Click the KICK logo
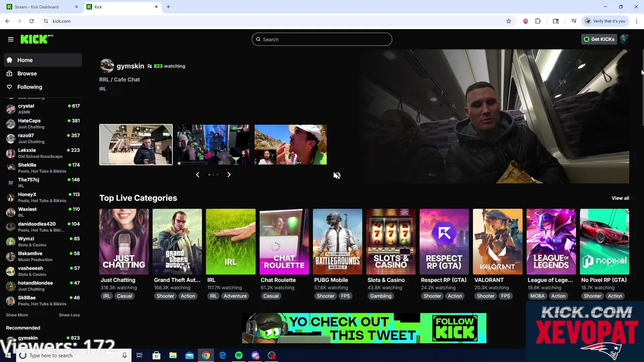 pyautogui.click(x=37, y=39)
